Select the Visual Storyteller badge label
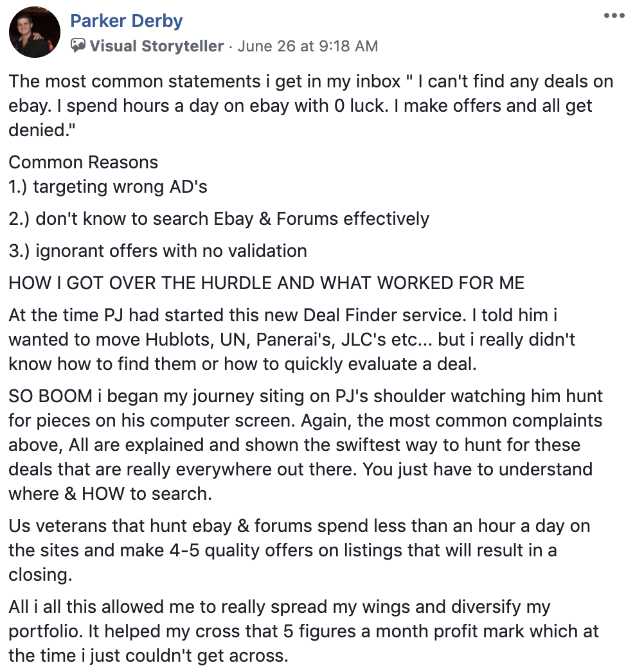Screen dimensions: 635x672 [x=156, y=46]
